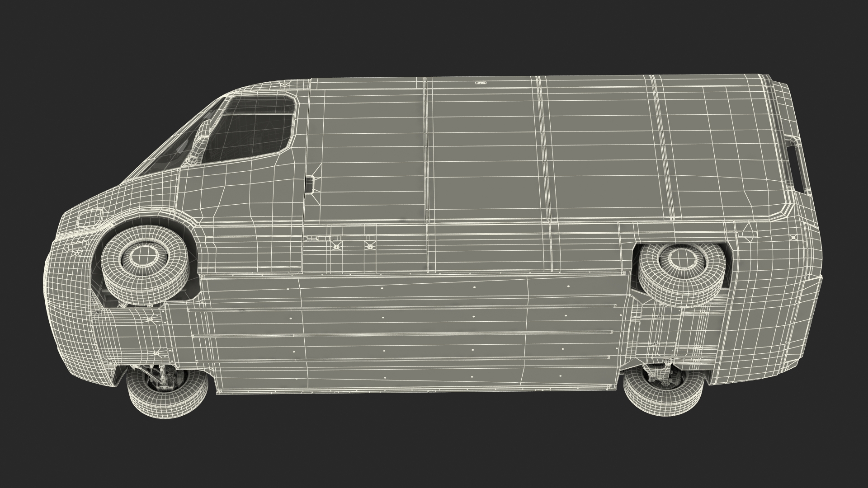Click the sliding door handle

point(310,184)
